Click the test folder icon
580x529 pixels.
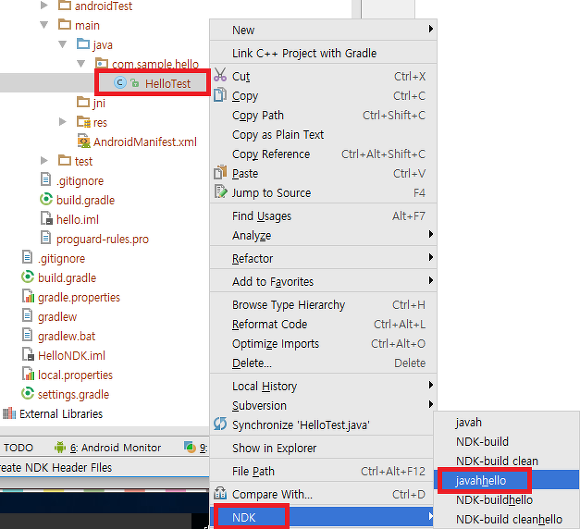pyautogui.click(x=65, y=160)
